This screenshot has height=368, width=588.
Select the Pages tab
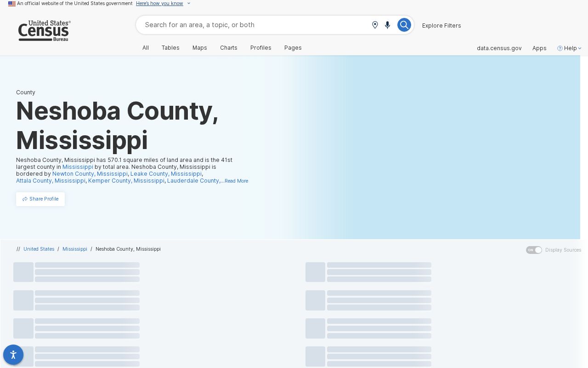point(293,48)
